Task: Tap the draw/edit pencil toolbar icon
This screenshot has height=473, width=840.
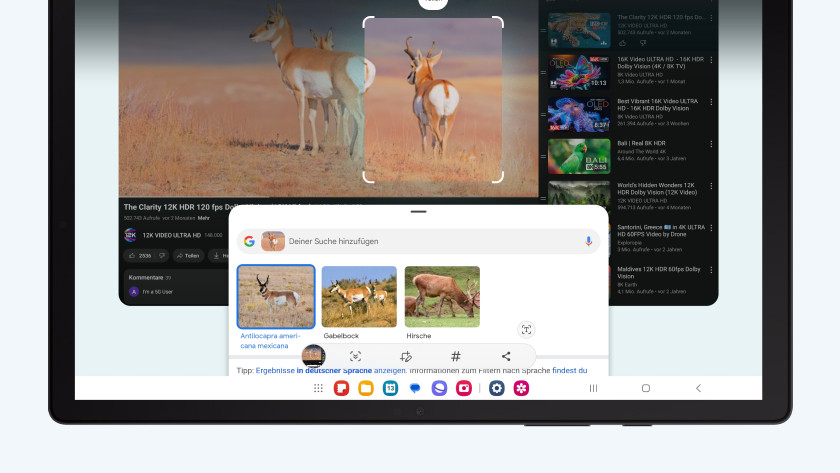Action: (x=405, y=356)
